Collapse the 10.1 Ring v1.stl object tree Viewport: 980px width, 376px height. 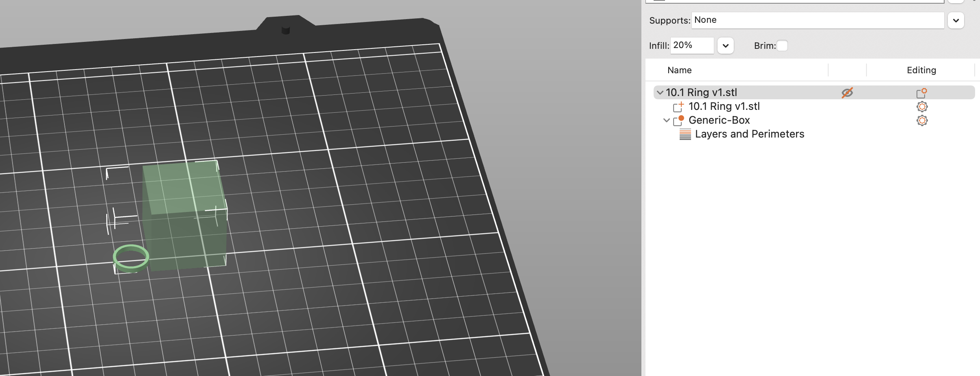point(659,92)
